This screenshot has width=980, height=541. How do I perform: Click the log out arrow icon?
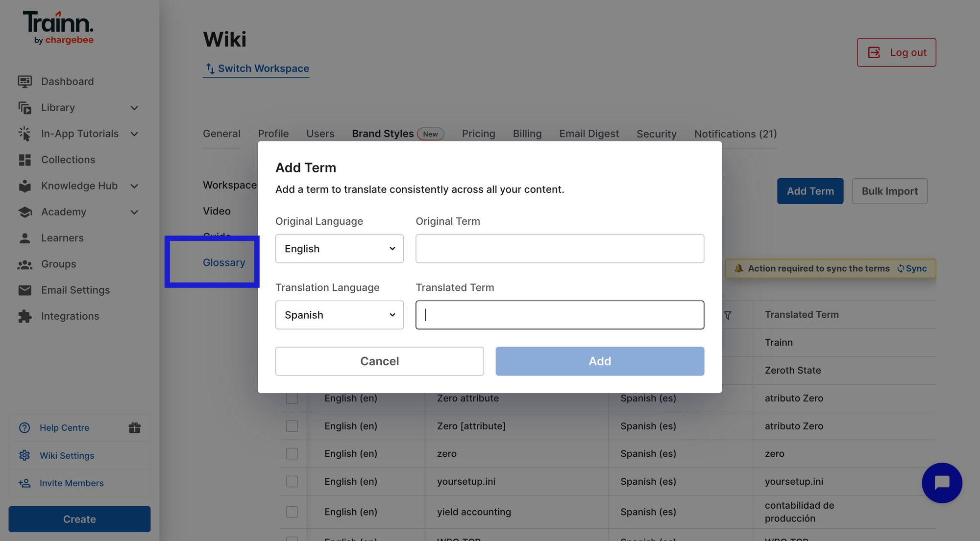click(874, 52)
